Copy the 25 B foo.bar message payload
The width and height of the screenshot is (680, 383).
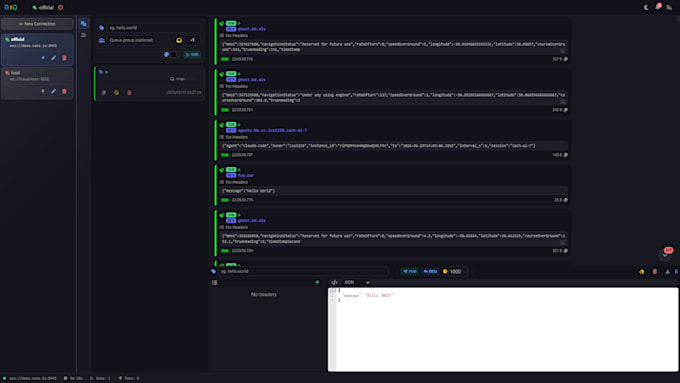click(x=566, y=200)
